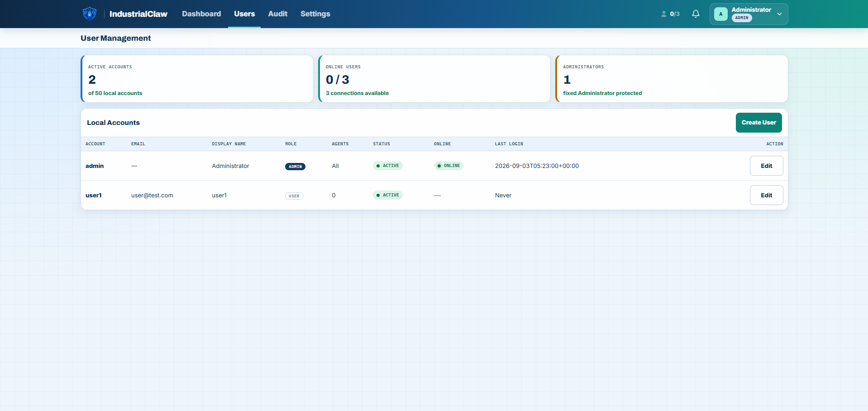Image resolution: width=868 pixels, height=411 pixels.
Task: Click the ADMIN role badge in admin row
Action: [295, 167]
